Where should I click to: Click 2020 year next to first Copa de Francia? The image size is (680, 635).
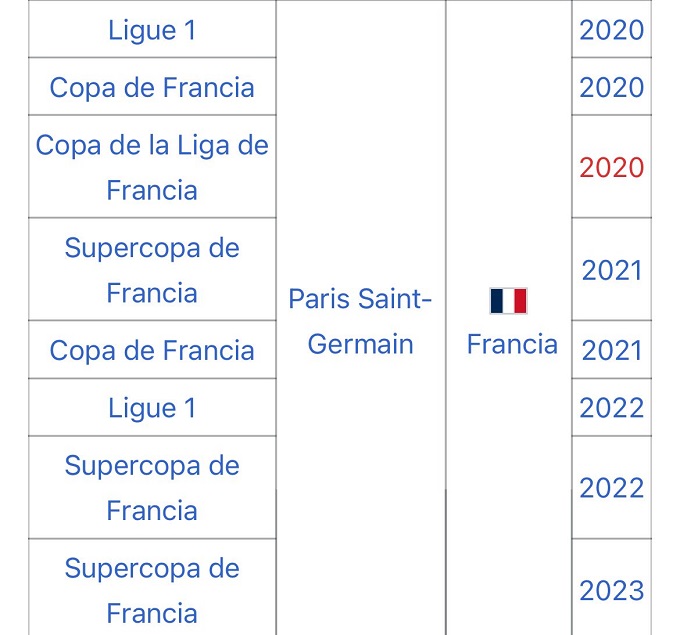pyautogui.click(x=612, y=87)
